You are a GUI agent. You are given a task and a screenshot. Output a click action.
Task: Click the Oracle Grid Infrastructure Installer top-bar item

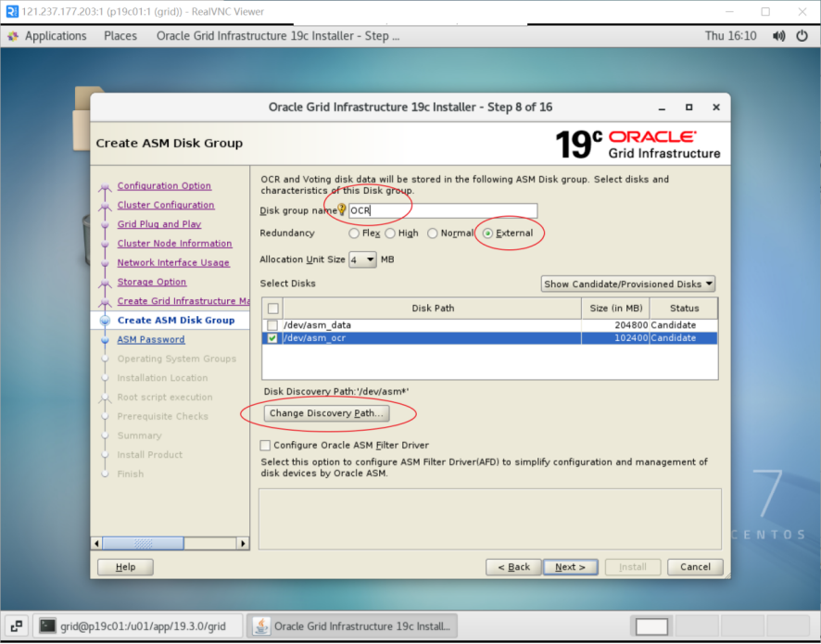tap(278, 36)
